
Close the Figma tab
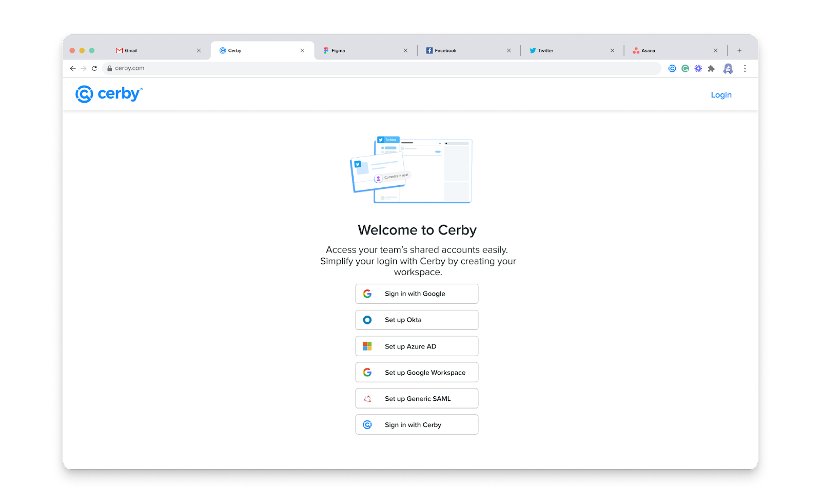(x=406, y=50)
